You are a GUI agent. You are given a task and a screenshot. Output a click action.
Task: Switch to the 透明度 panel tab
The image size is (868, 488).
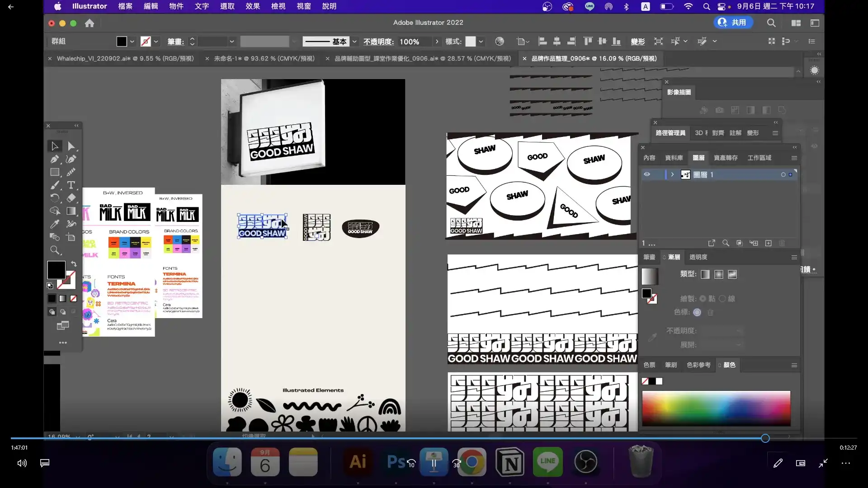(698, 257)
